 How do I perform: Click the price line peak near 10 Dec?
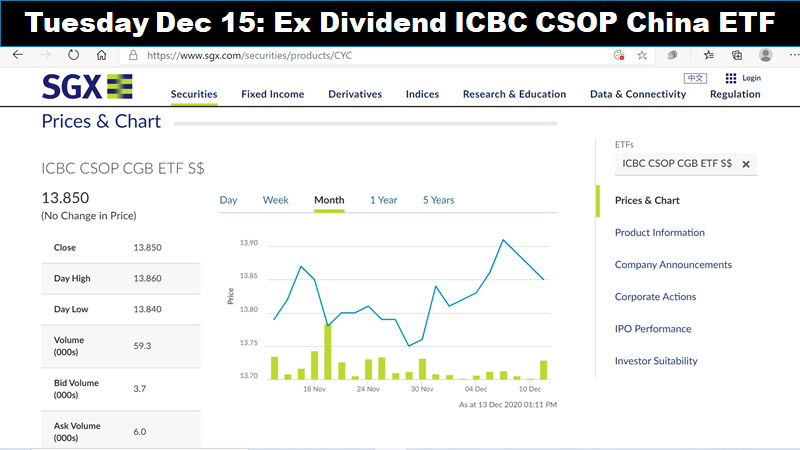[503, 240]
